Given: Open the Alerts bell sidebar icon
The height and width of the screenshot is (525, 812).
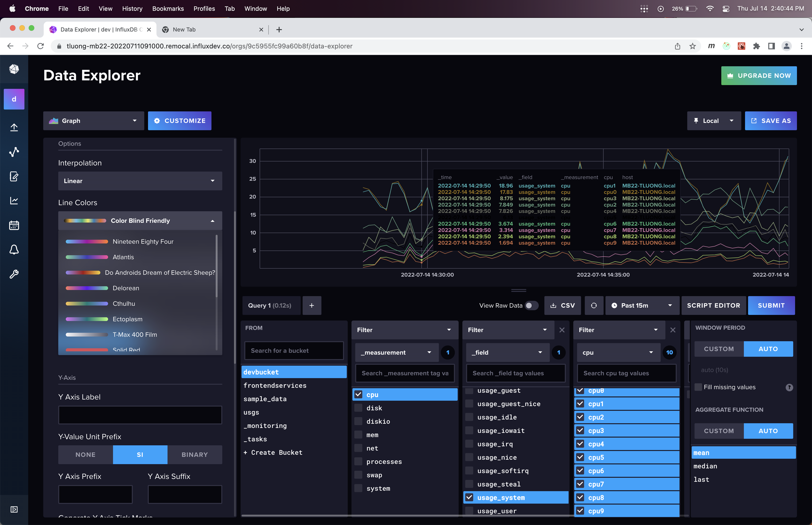Looking at the screenshot, I should (14, 250).
